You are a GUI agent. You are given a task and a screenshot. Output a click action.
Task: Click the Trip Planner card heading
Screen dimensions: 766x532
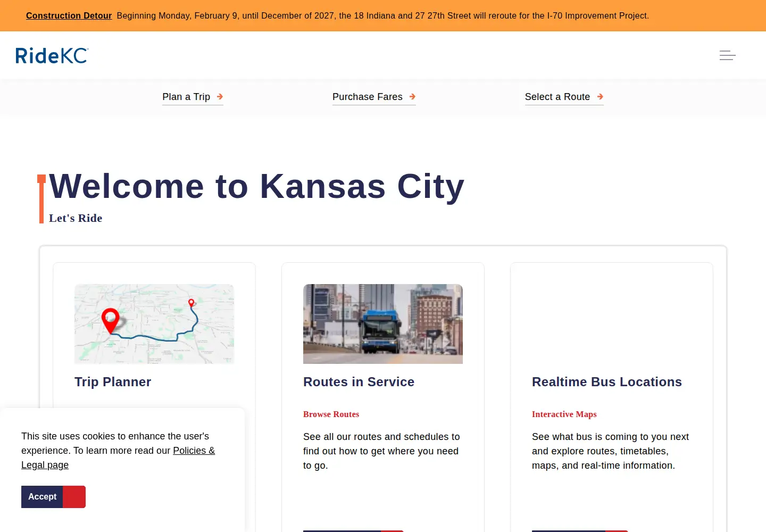113,382
